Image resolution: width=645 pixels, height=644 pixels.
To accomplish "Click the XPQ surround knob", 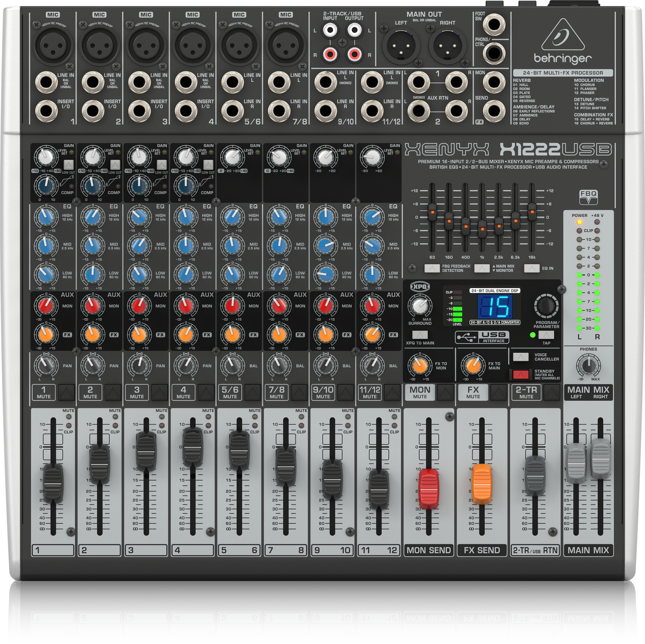I will (420, 305).
